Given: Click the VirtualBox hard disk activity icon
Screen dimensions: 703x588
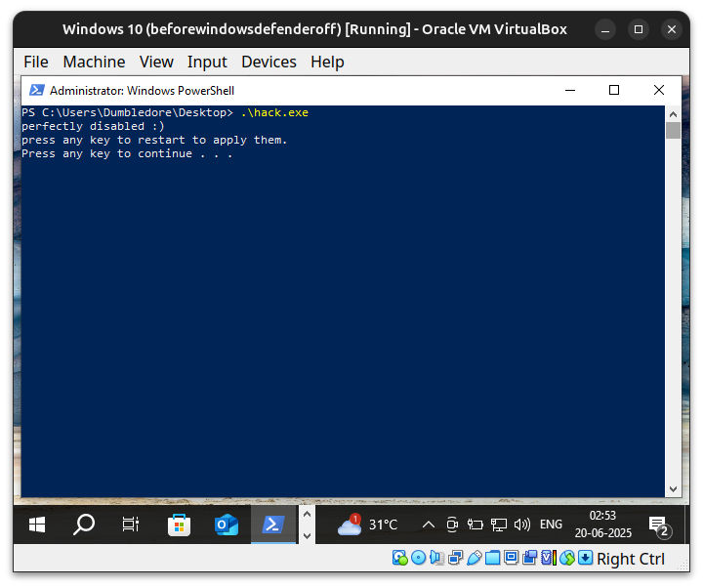Looking at the screenshot, I should (400, 558).
